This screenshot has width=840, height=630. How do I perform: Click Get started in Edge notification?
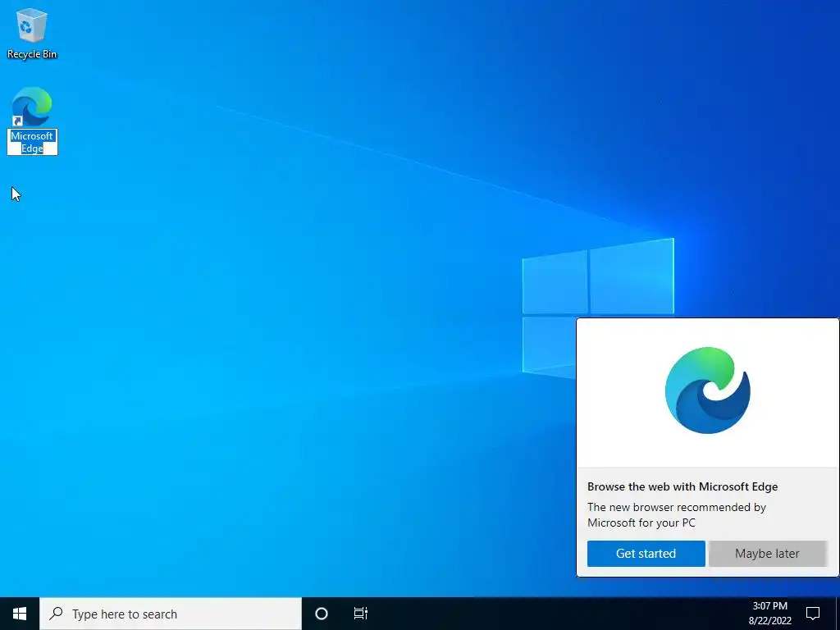pos(646,554)
